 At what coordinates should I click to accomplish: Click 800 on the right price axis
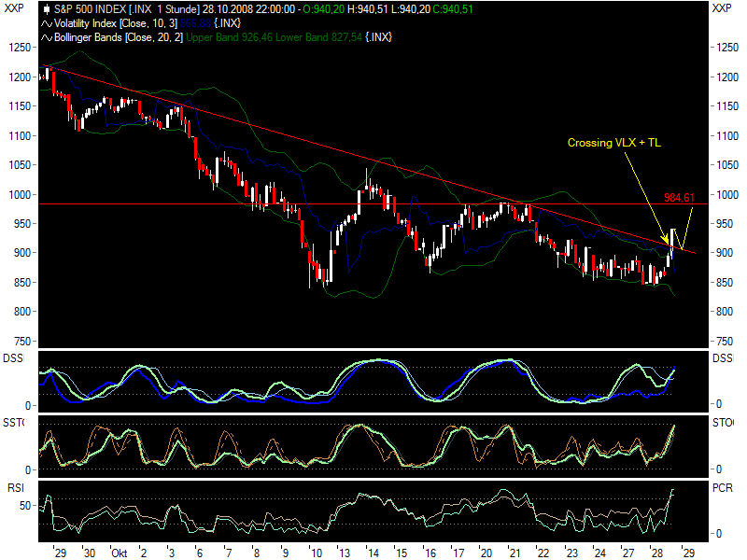(725, 312)
